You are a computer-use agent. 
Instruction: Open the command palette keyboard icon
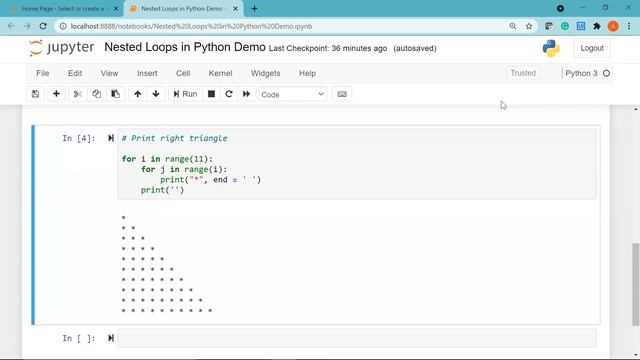pyautogui.click(x=342, y=94)
